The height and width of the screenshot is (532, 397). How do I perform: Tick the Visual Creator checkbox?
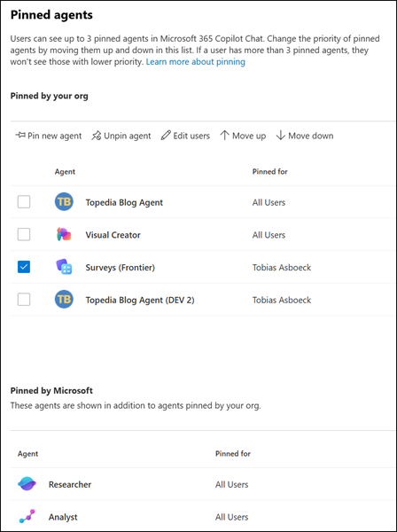pos(24,234)
